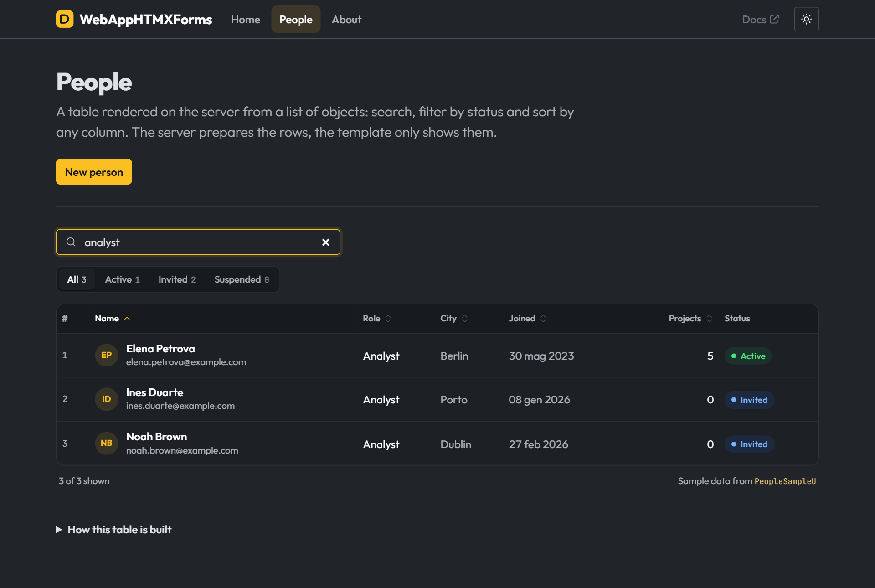
Task: Click the magnifier search icon
Action: (x=71, y=242)
